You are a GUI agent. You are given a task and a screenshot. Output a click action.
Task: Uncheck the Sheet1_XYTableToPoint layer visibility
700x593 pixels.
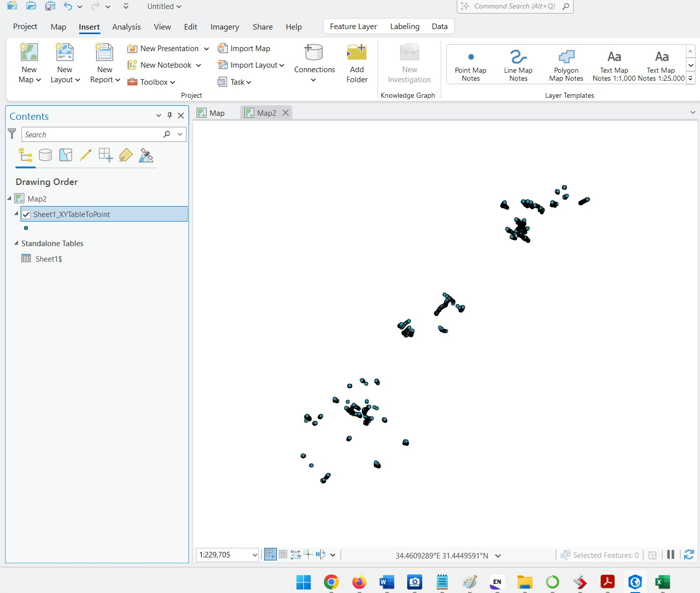pyautogui.click(x=26, y=214)
